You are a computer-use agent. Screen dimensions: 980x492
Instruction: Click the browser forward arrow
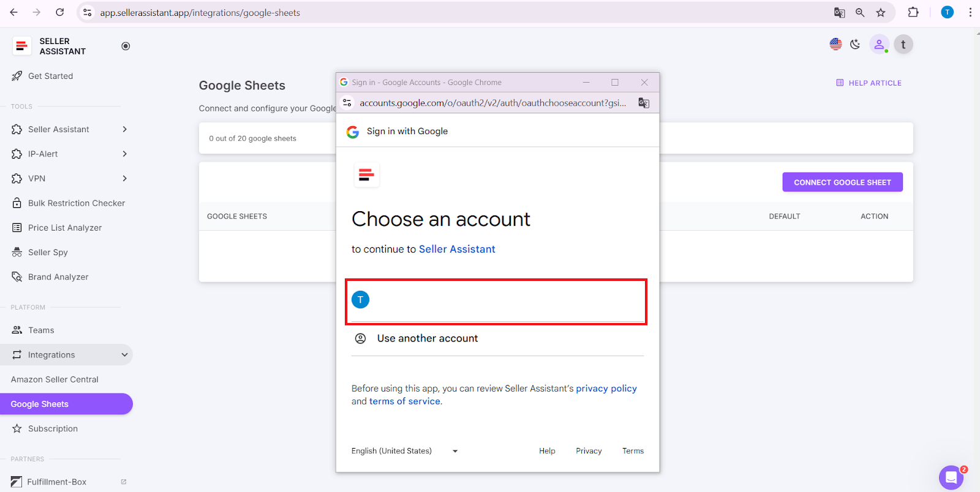(37, 12)
